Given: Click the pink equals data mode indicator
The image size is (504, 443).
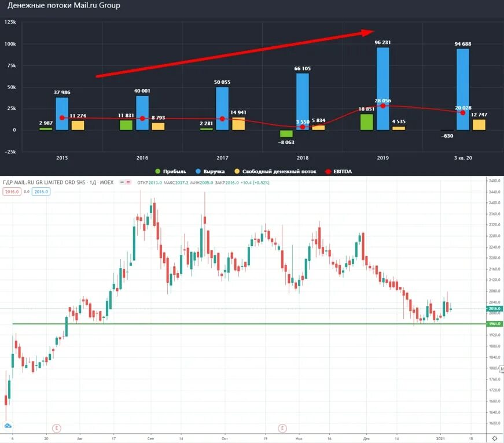Looking at the screenshot, I should tap(128, 182).
